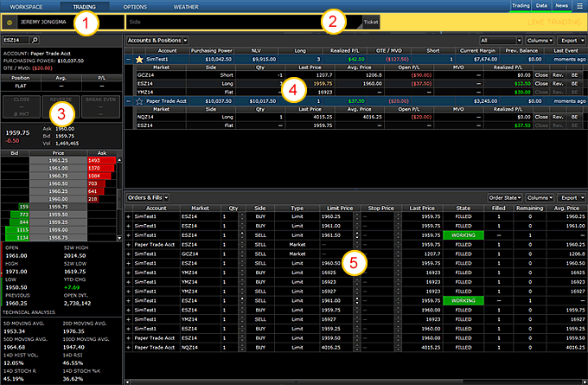Click the search magnifier next to ESZ14
The image size is (588, 385).
click(35, 40)
